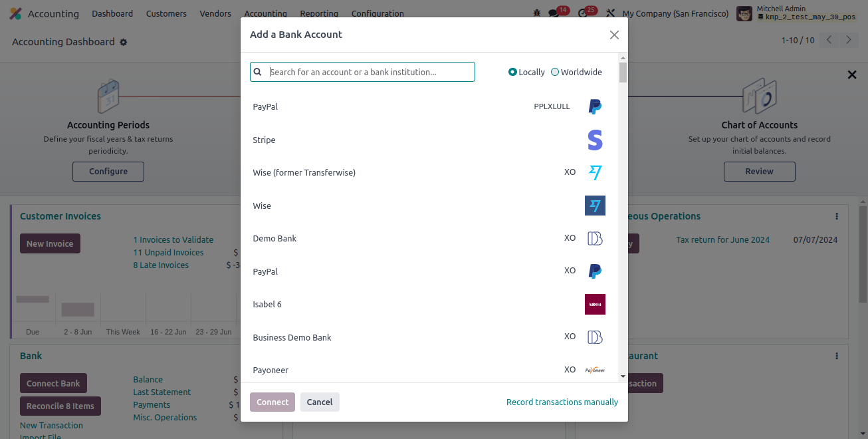Click the Accounting Dashboard gear icon
The width and height of the screenshot is (868, 439).
pyautogui.click(x=124, y=42)
